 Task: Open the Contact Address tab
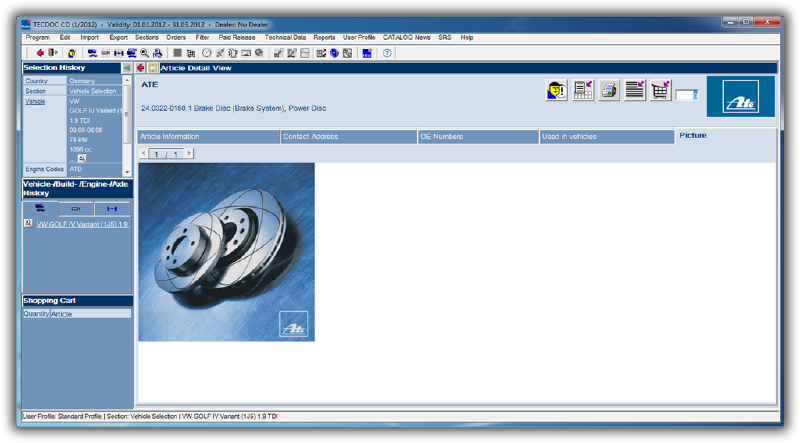point(348,137)
